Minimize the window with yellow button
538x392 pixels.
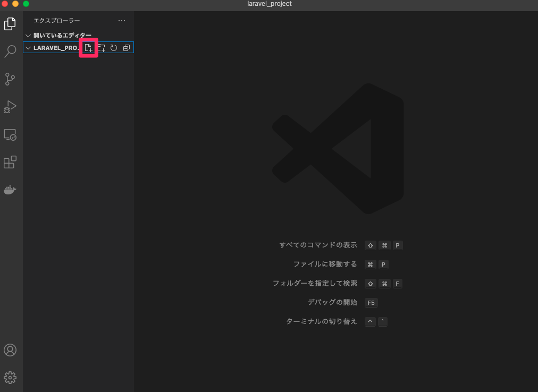pyautogui.click(x=15, y=4)
